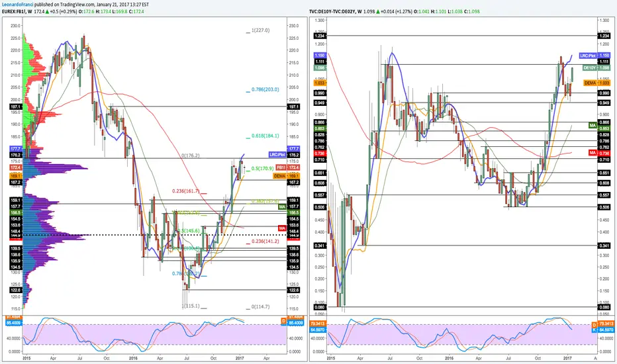Click the 0.5(170.9) Fibonacci level label
This screenshot has height=364, width=617.
262,168
